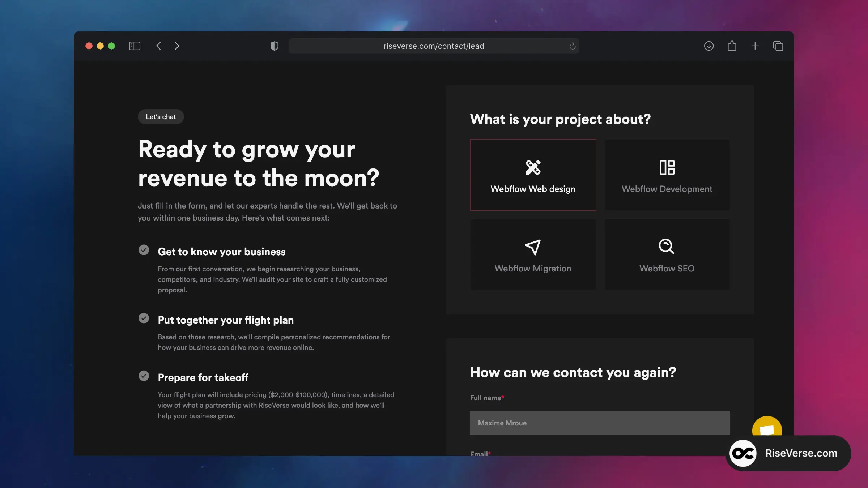Select the Webflow Web design option
The height and width of the screenshot is (488, 868).
click(533, 175)
